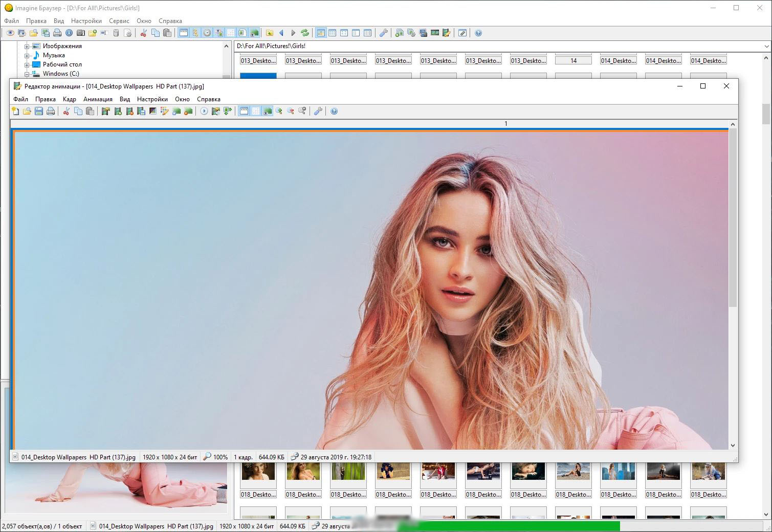This screenshot has height=532, width=772.
Task: Expand the Музыка tree node
Action: (x=27, y=55)
